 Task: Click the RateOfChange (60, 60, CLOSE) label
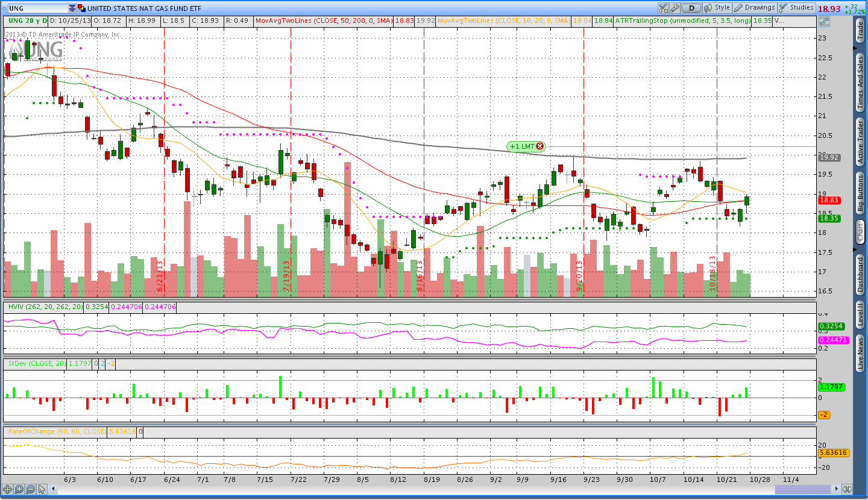tap(56, 431)
